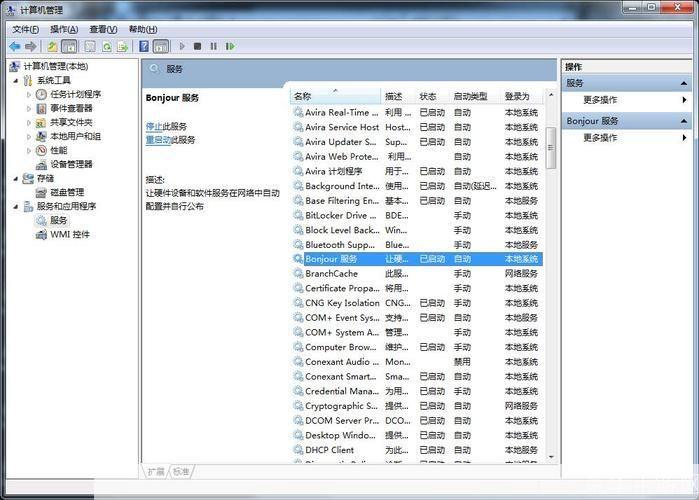Select the Cryptographic S... service row
Viewport: 699px width, 500px height.
416,406
